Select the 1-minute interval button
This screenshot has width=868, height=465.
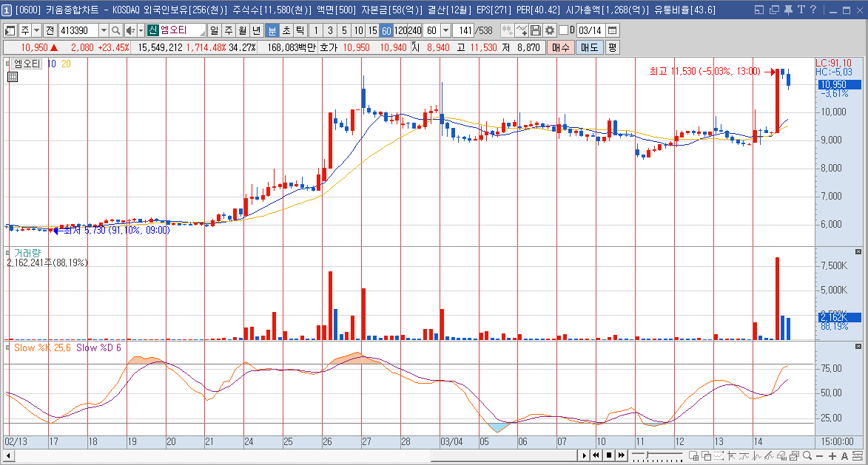(x=316, y=30)
